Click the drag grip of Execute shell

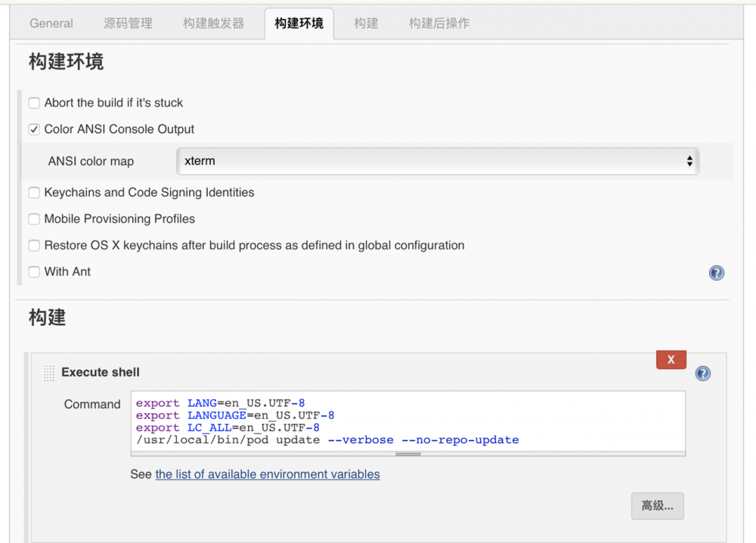[x=48, y=372]
